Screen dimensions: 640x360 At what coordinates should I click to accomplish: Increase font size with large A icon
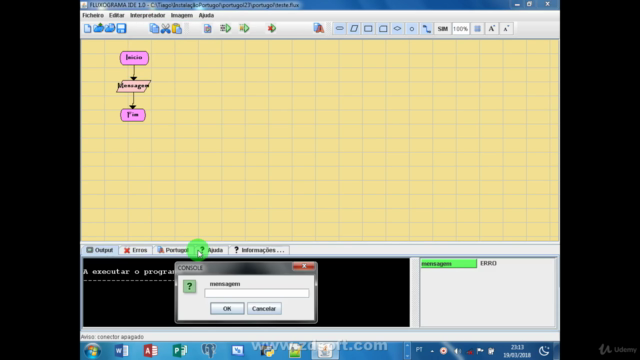coord(491,29)
